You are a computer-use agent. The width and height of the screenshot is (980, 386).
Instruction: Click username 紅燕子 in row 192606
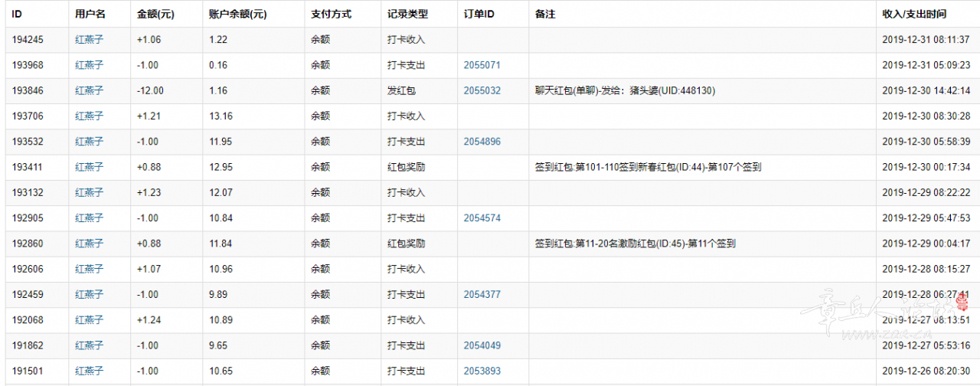pos(89,270)
